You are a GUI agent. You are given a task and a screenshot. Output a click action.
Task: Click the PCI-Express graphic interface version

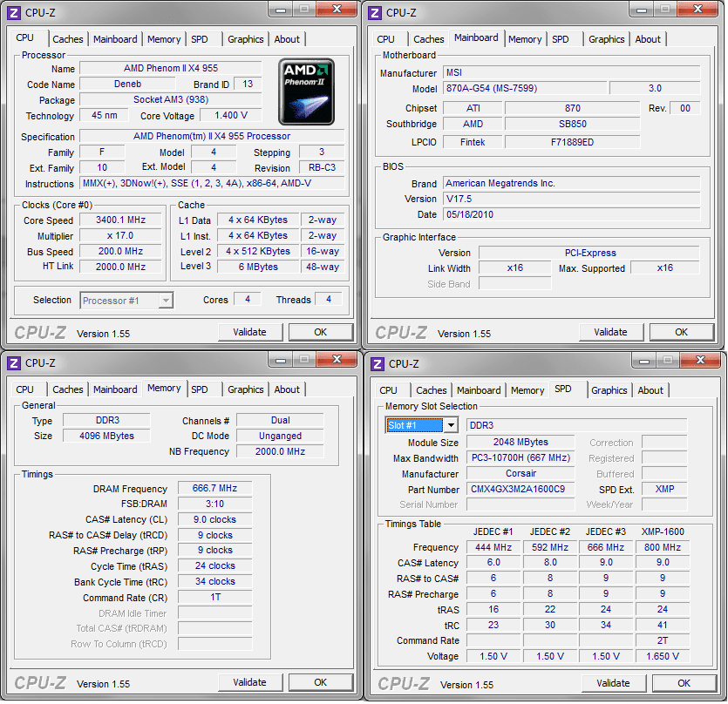(x=589, y=253)
